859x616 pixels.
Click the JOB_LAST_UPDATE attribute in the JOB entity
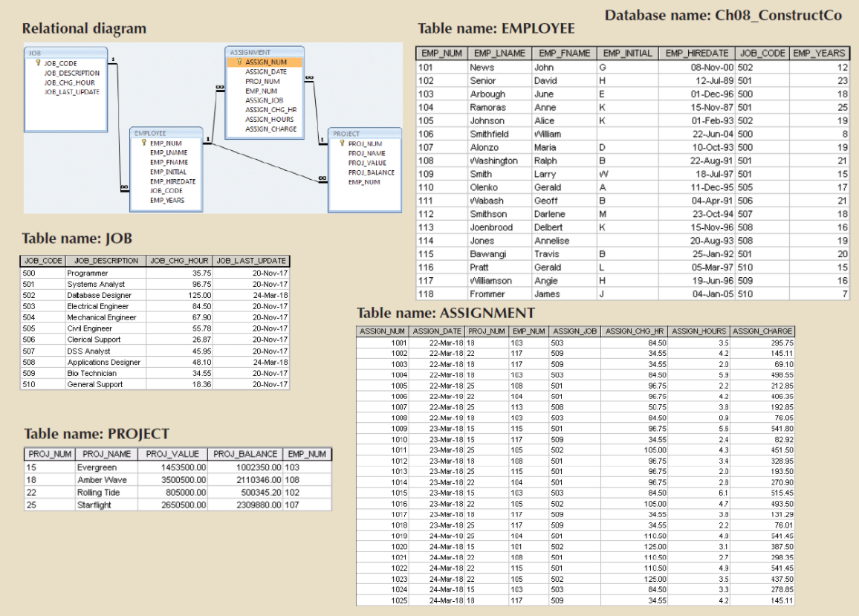click(71, 92)
